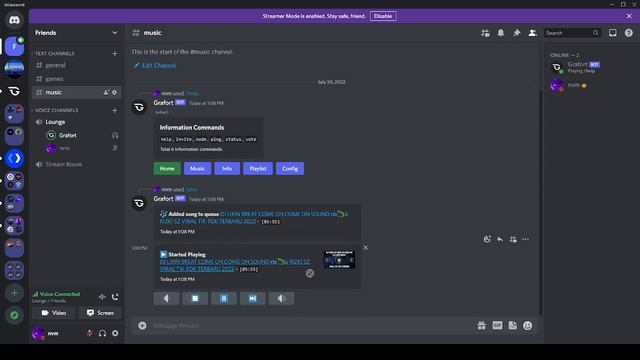Image resolution: width=640 pixels, height=360 pixels.
Task: Expand the Friends server dropdown menu
Action: tap(115, 33)
